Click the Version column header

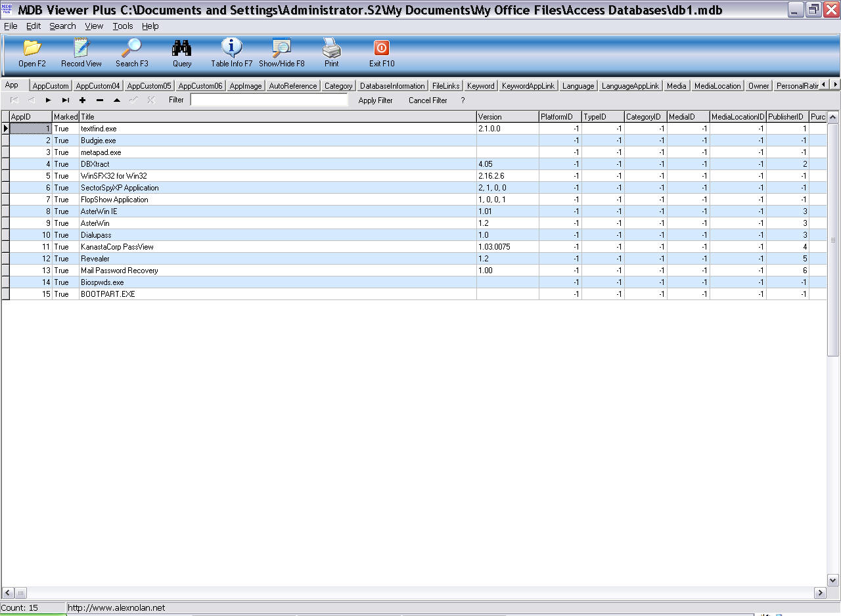(508, 116)
